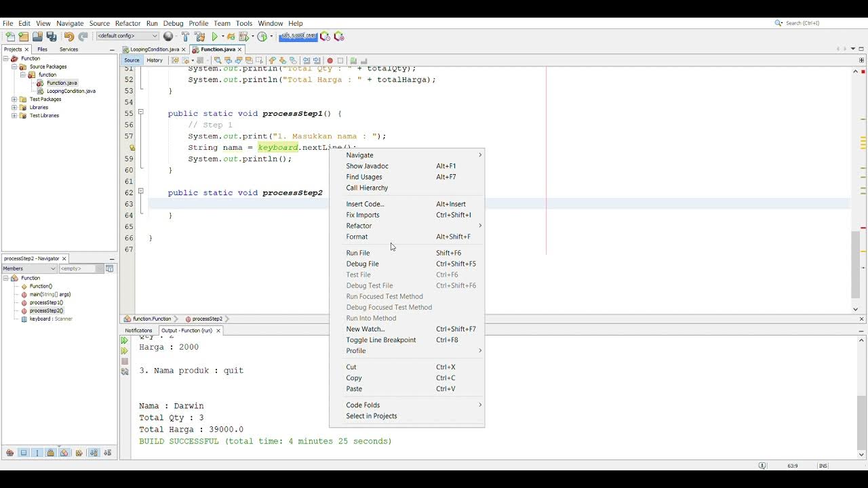
Task: Click the output settings icon below stop
Action: click(x=124, y=372)
